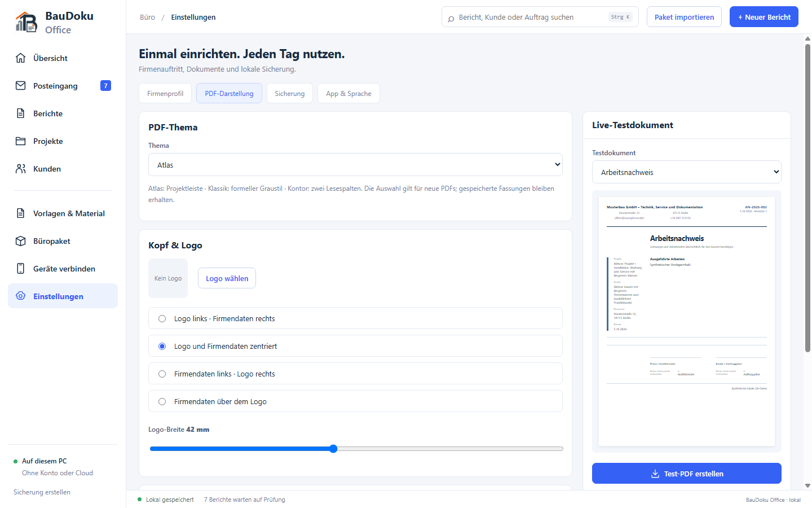This screenshot has width=812, height=508.
Task: Click the Projekte folder icon
Action: (x=21, y=141)
